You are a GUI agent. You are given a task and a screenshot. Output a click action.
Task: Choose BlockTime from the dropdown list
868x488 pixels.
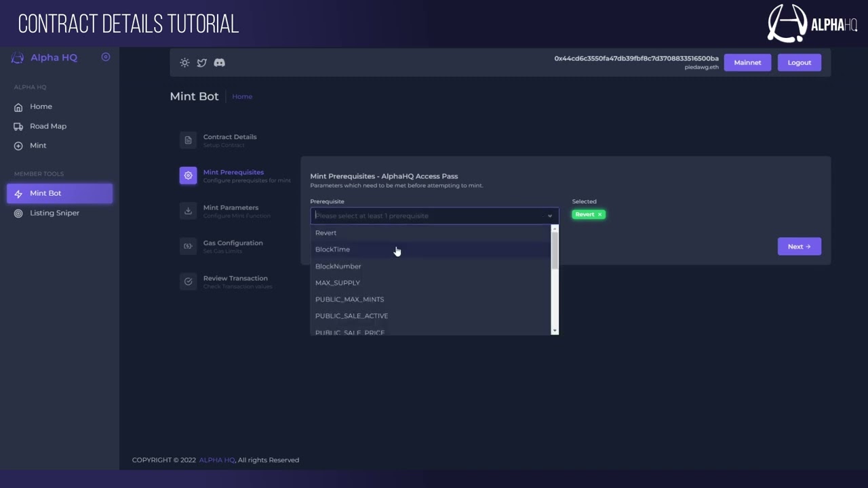(431, 249)
